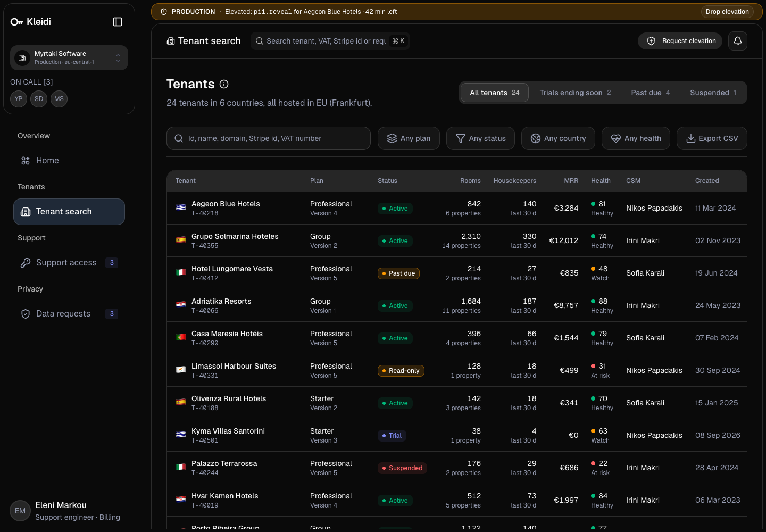Open Support access in sidebar
The image size is (766, 532).
(69, 263)
